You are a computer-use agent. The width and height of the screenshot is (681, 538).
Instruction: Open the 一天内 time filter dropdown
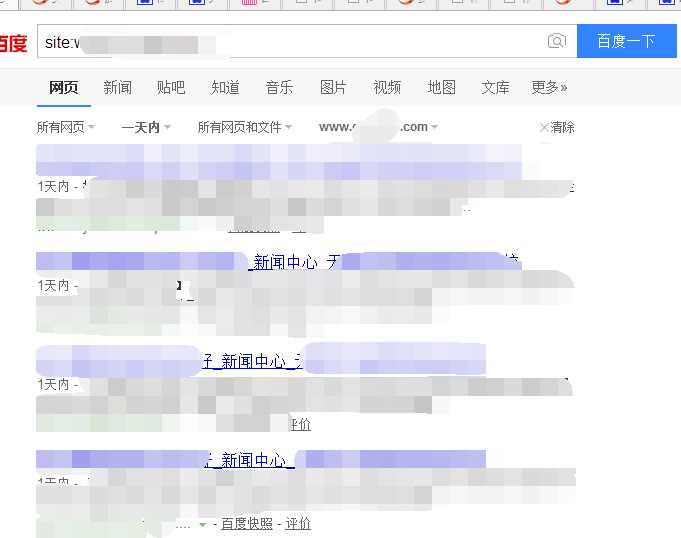pyautogui.click(x=146, y=127)
